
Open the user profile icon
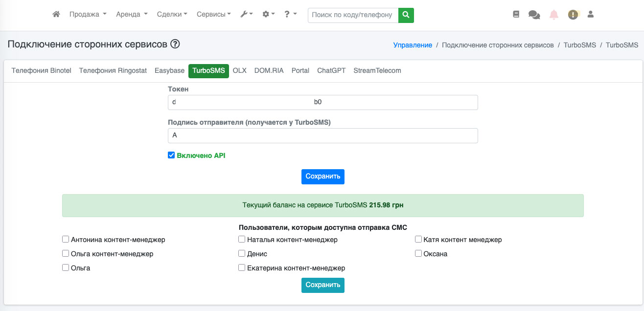click(591, 15)
